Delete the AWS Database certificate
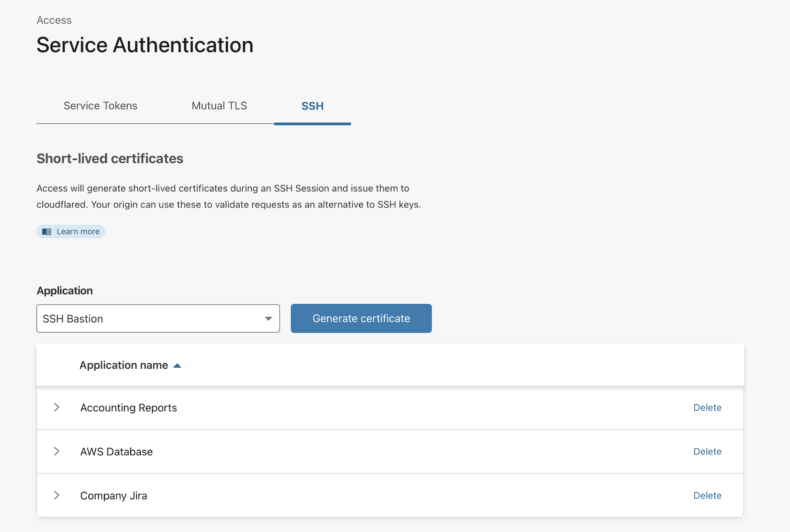Image resolution: width=790 pixels, height=532 pixels. pos(707,451)
